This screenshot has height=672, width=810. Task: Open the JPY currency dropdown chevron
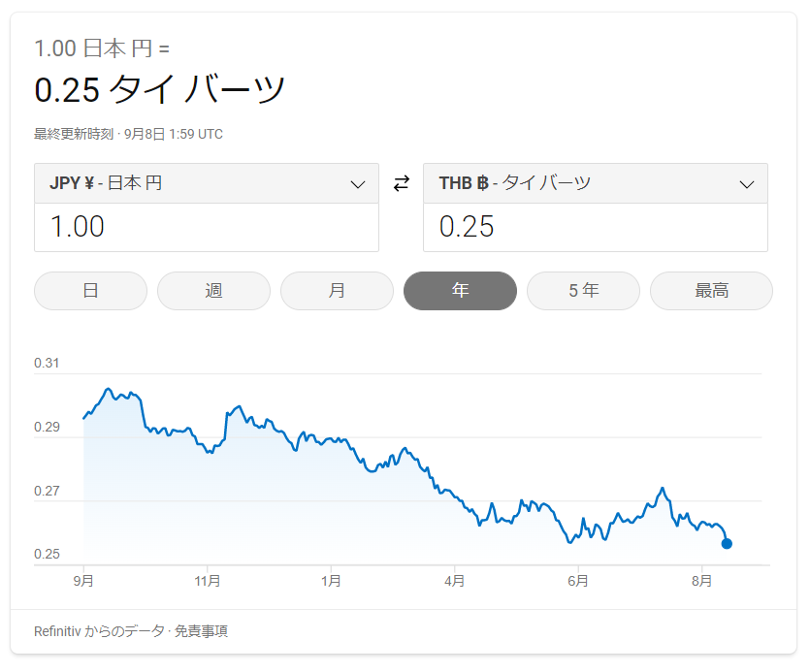(358, 184)
